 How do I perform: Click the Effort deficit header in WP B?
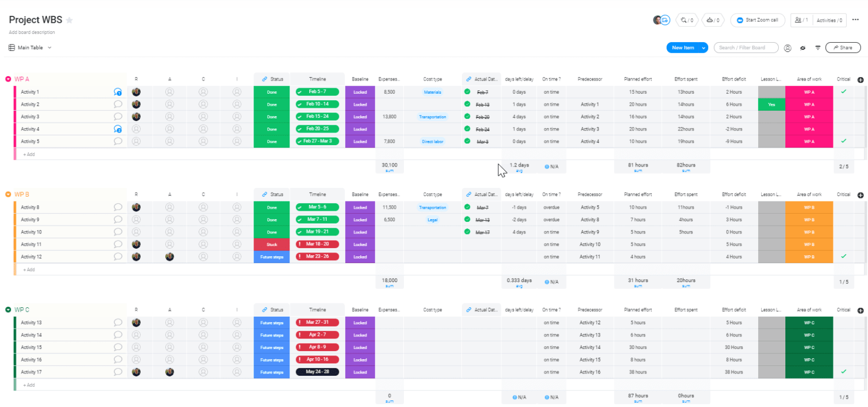(x=734, y=194)
